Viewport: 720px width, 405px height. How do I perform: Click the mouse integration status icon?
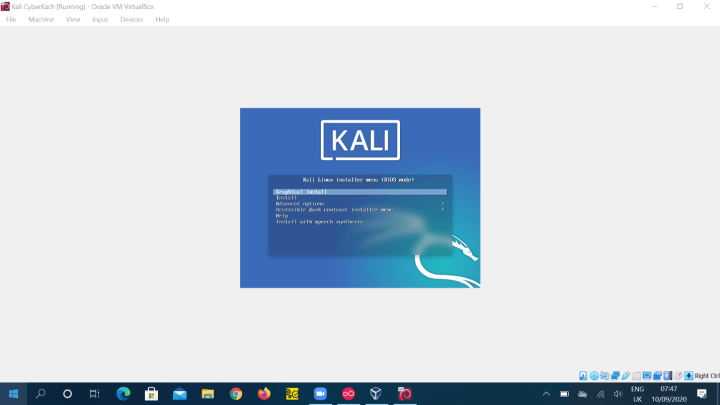click(x=678, y=376)
